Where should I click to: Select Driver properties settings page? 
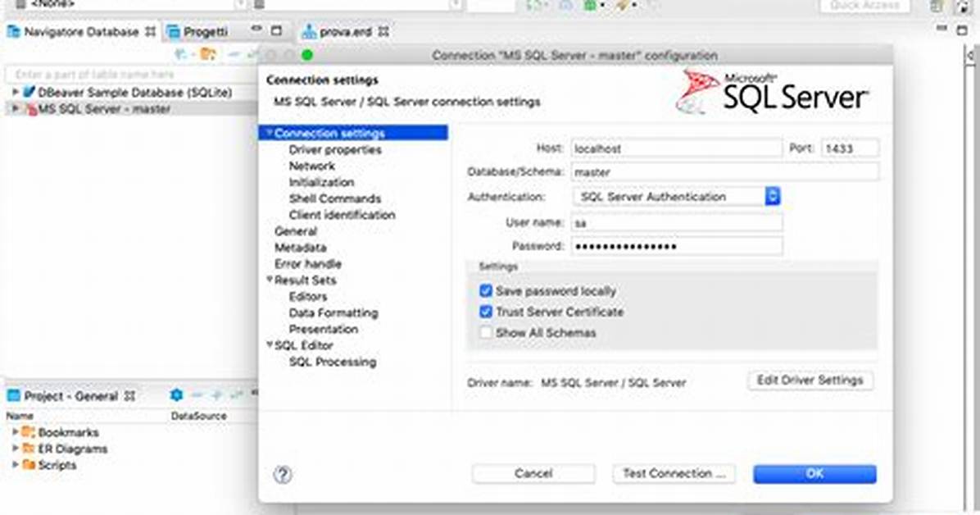tap(335, 149)
